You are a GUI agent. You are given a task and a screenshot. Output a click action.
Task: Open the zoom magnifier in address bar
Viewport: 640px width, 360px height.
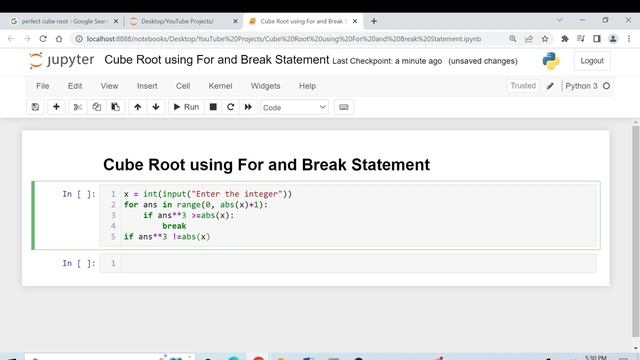tap(513, 39)
